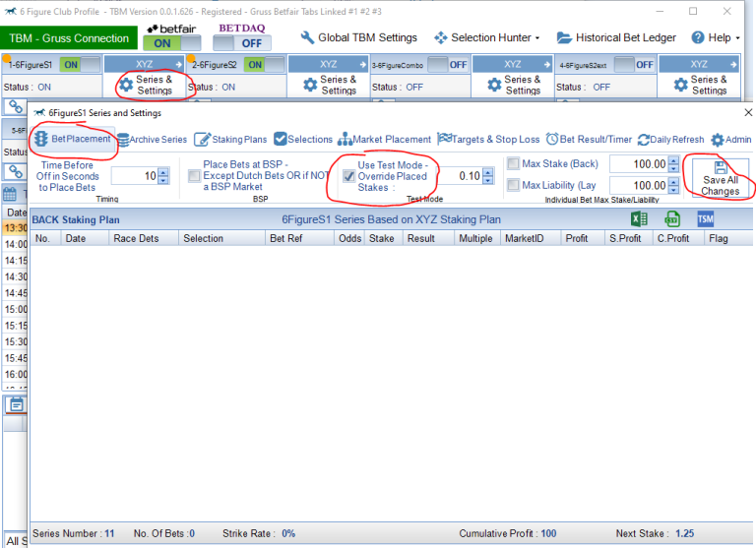Open the Help dropdown menu
Screen dimensions: 756x548
click(718, 37)
